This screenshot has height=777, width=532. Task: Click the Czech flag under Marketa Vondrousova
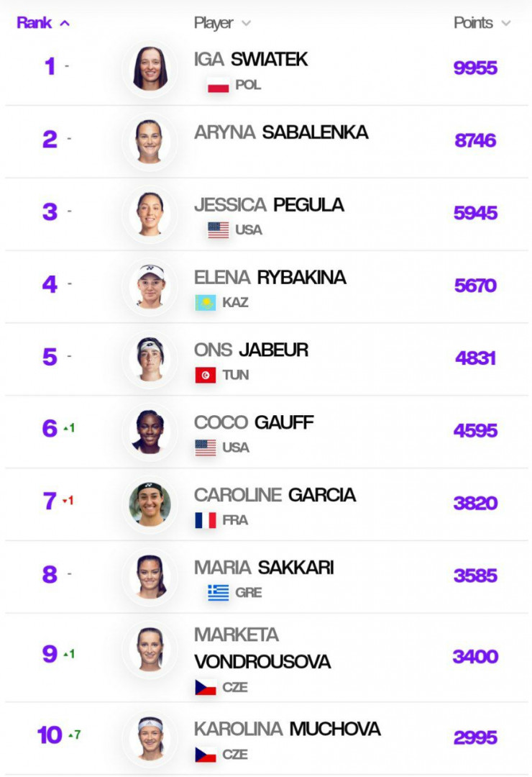pos(205,687)
